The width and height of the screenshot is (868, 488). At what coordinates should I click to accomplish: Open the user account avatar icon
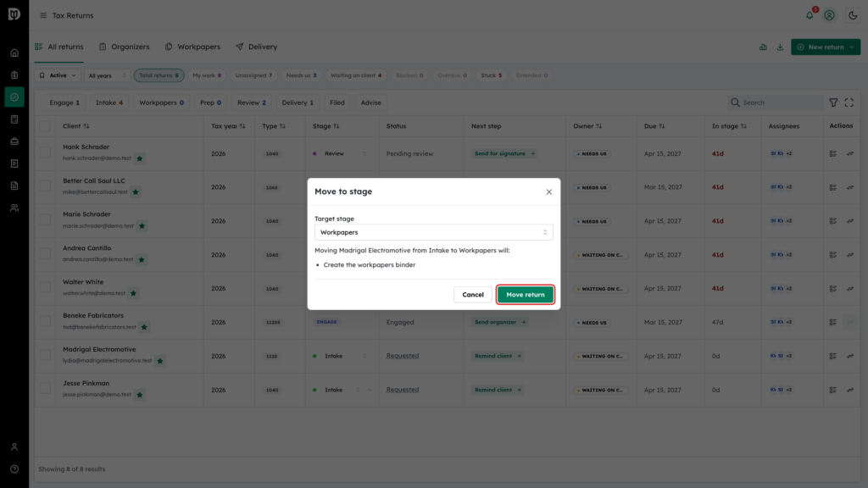click(829, 15)
